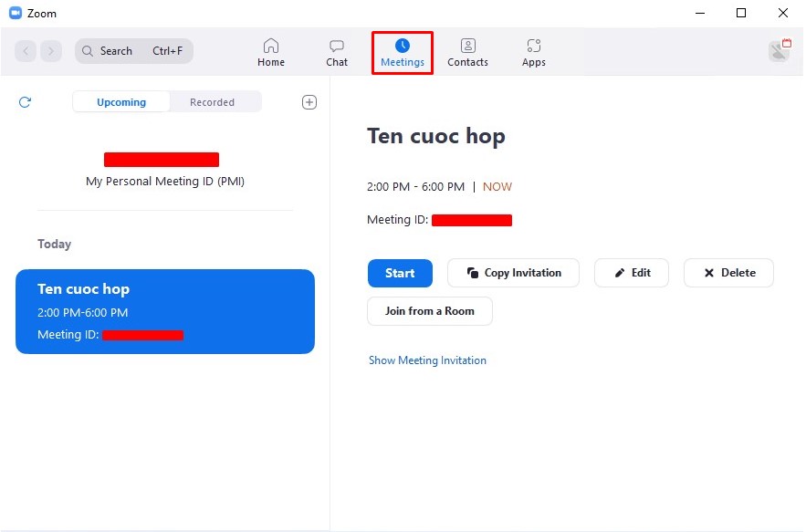Expand Show Meeting Invitation link
The image size is (806, 532).
tap(427, 360)
